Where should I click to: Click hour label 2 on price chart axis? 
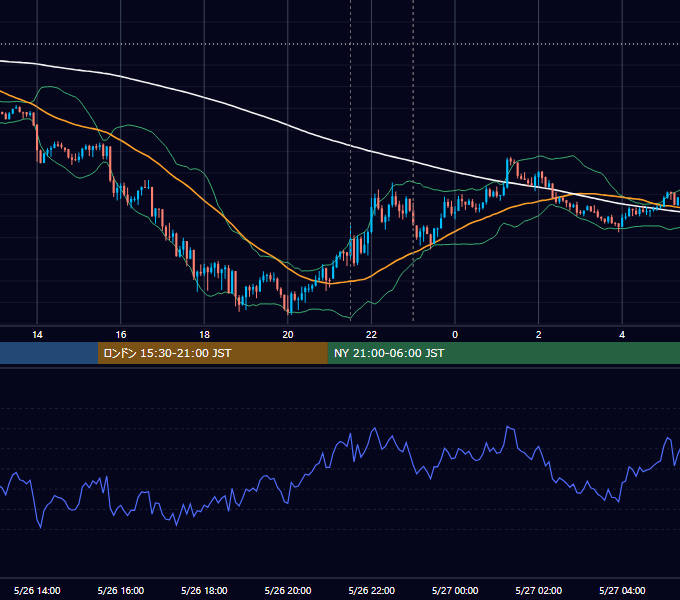pyautogui.click(x=539, y=335)
